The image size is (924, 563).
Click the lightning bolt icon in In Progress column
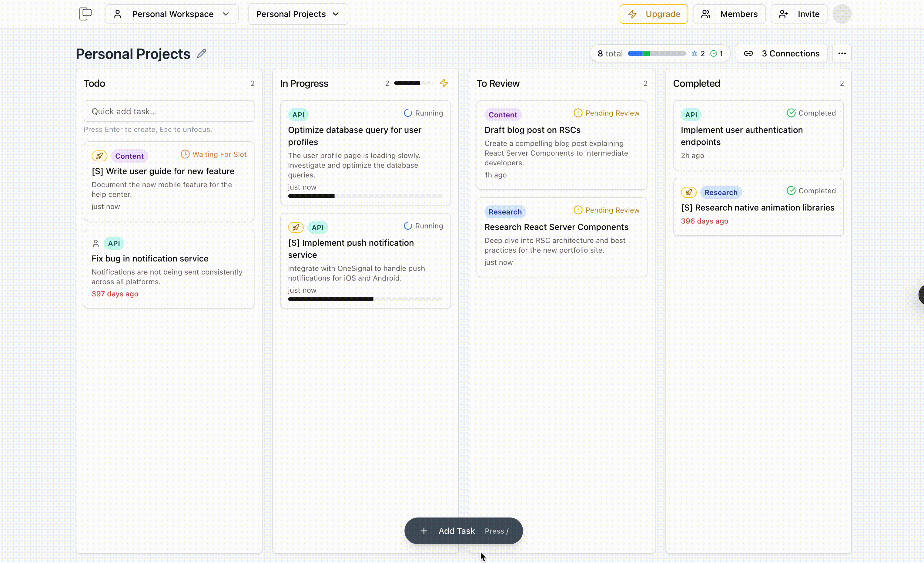tap(444, 83)
